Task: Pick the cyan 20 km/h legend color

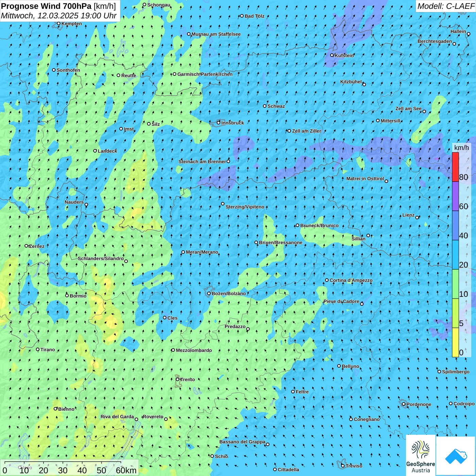Action: 455,255
